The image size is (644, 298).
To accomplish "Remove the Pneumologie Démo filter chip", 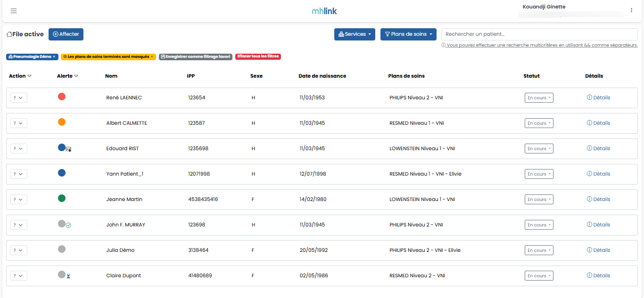I will (x=54, y=56).
